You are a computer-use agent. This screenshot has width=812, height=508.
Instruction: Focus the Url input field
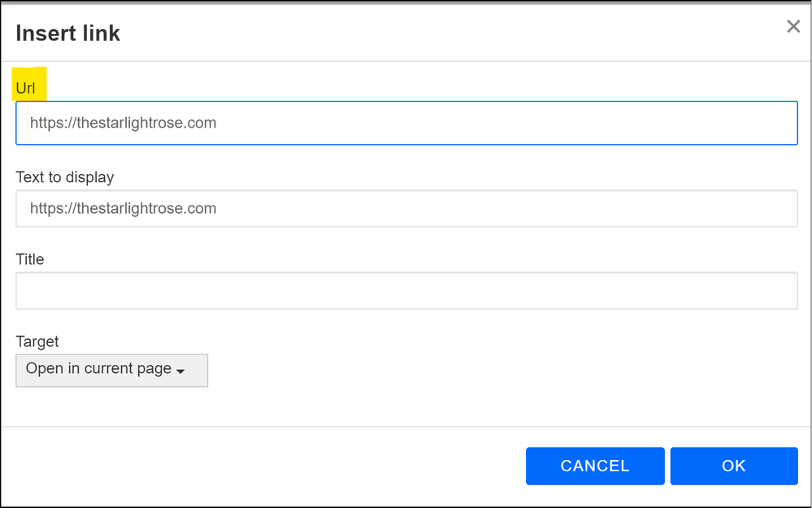click(x=406, y=124)
